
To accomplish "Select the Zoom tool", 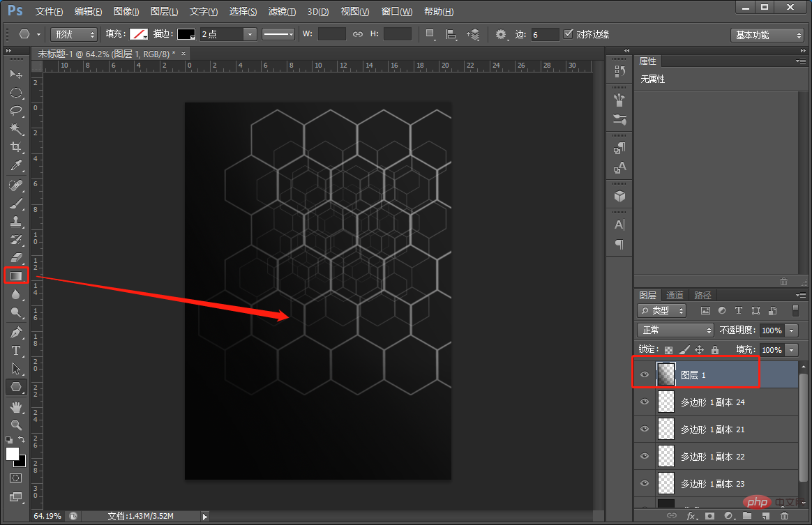I will pyautogui.click(x=16, y=425).
